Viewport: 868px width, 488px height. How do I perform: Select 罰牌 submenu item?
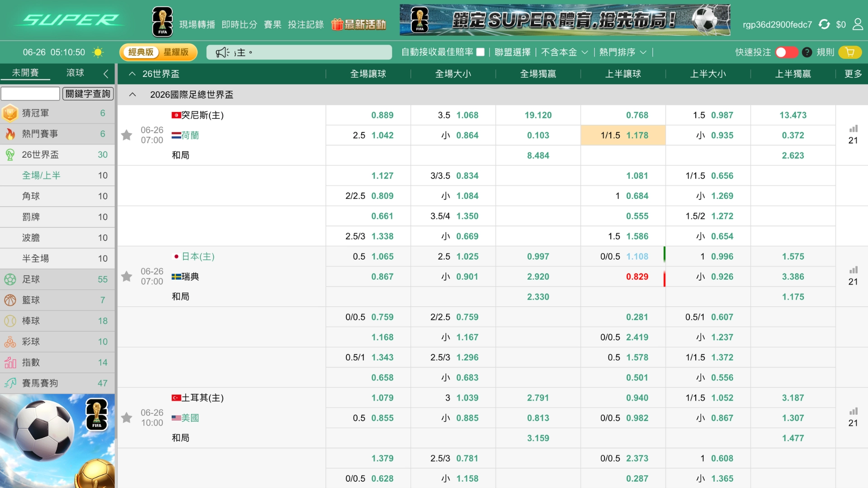(57, 217)
